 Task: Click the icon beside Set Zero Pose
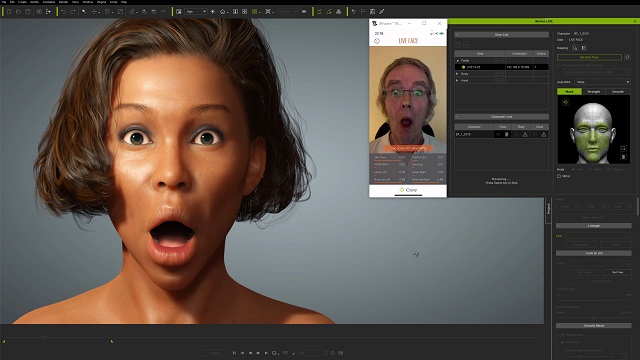coord(627,57)
